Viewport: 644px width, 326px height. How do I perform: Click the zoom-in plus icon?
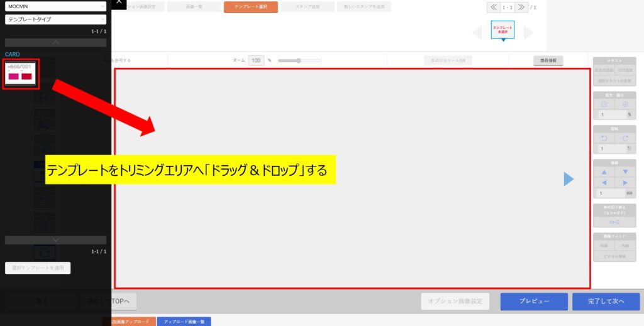coord(625,104)
